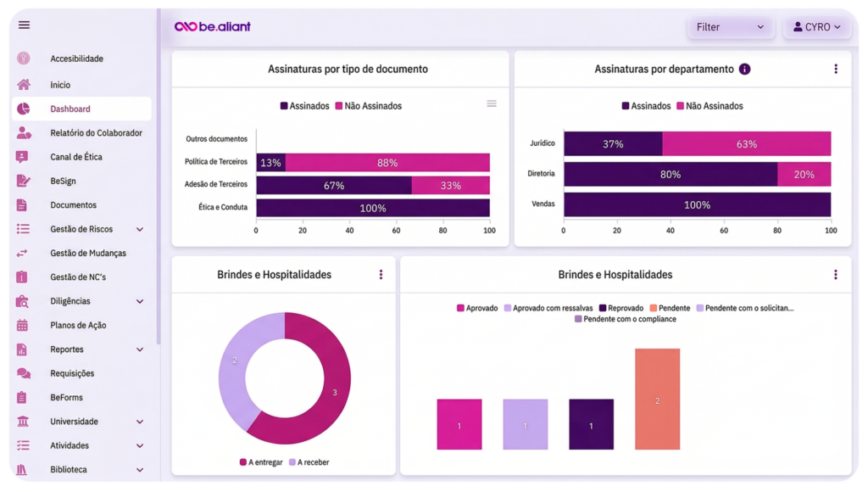Viewport: 868px width, 492px height.
Task: Open the info icon beside Assinaturas por departamento
Action: 744,70
